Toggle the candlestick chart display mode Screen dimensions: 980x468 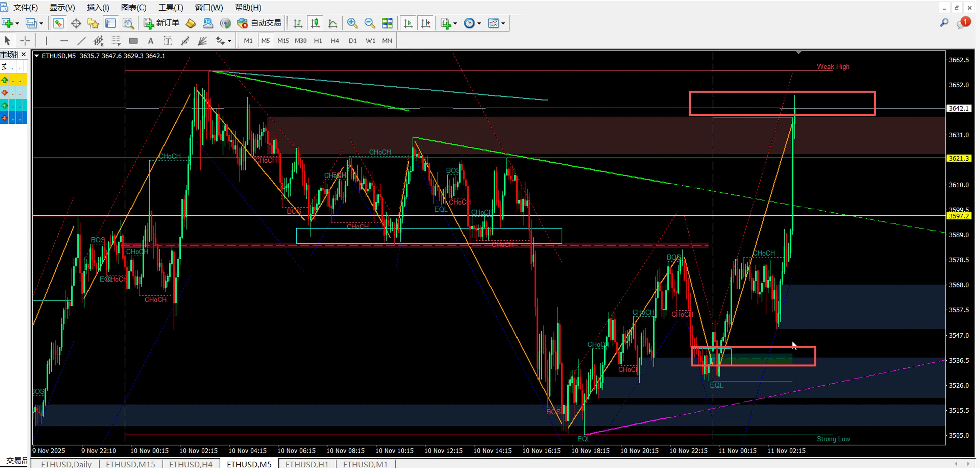(315, 23)
